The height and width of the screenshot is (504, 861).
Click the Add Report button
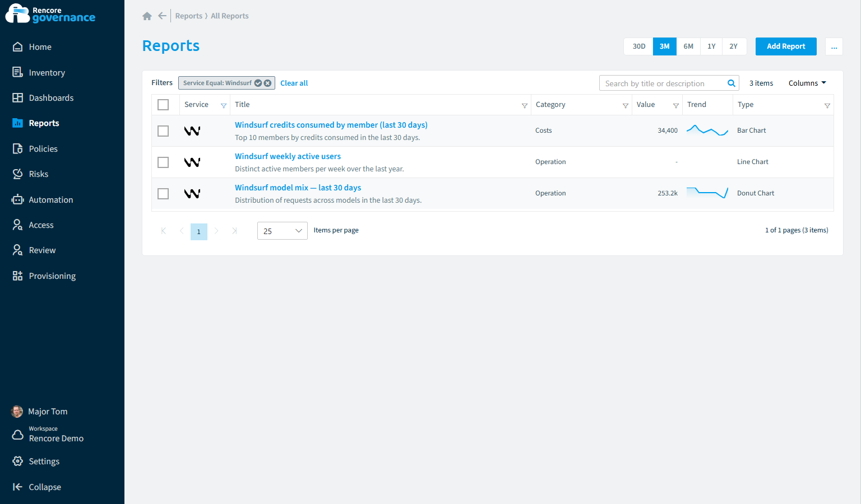(x=786, y=46)
